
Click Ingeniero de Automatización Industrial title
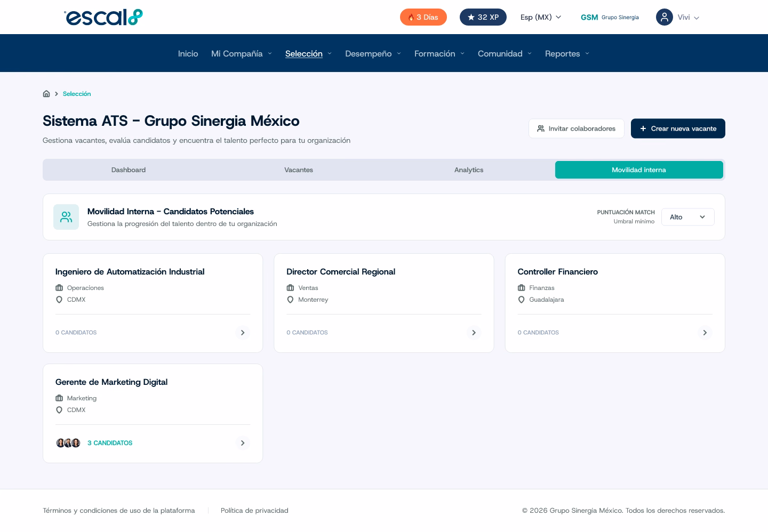(130, 272)
